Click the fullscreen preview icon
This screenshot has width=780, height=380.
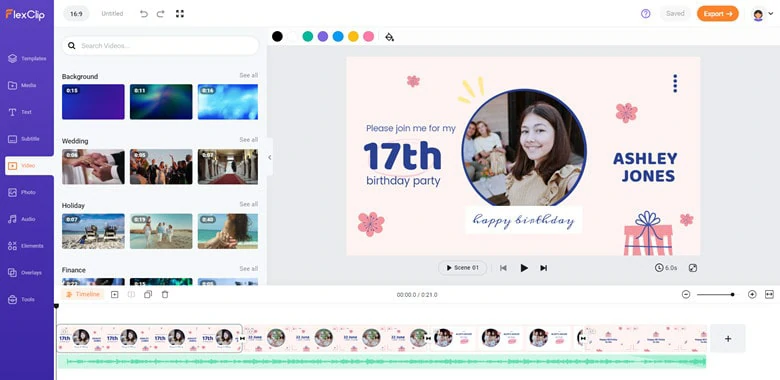coord(692,268)
